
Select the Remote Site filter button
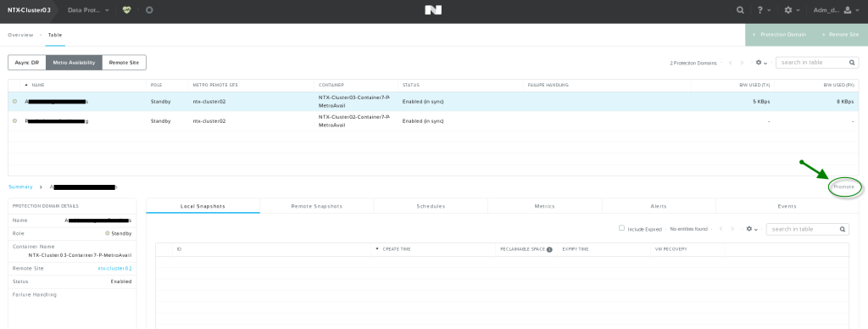[x=124, y=63]
